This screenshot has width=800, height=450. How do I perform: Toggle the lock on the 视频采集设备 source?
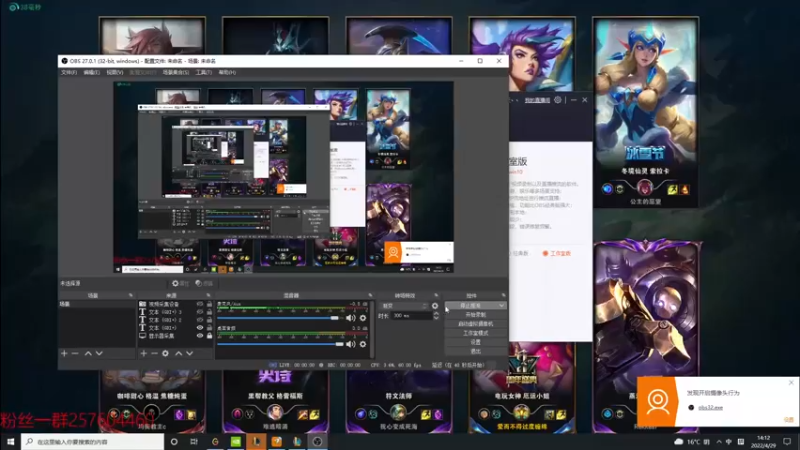(209, 304)
